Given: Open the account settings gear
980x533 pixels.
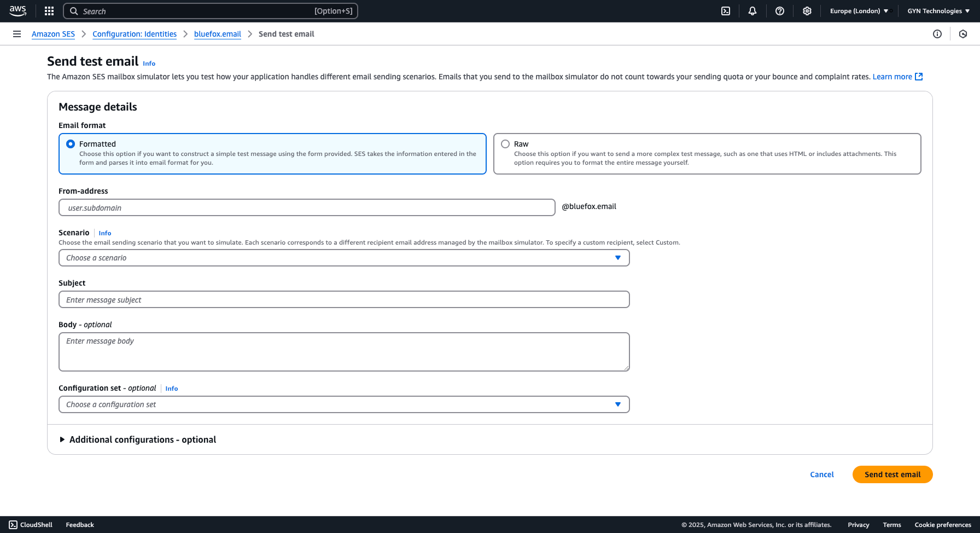Looking at the screenshot, I should [807, 11].
